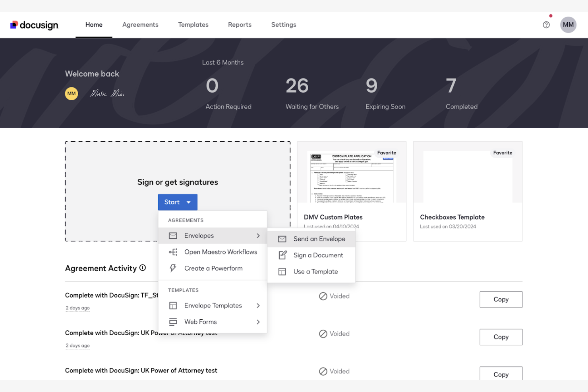Image resolution: width=588 pixels, height=392 pixels.
Task: Click the Agreement Activity heading
Action: pyautogui.click(x=101, y=268)
